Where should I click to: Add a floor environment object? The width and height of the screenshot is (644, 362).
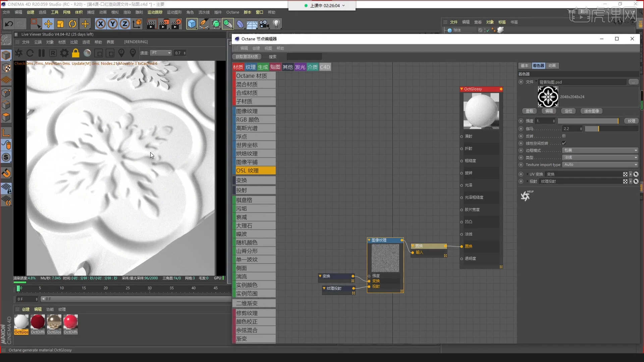(x=252, y=24)
